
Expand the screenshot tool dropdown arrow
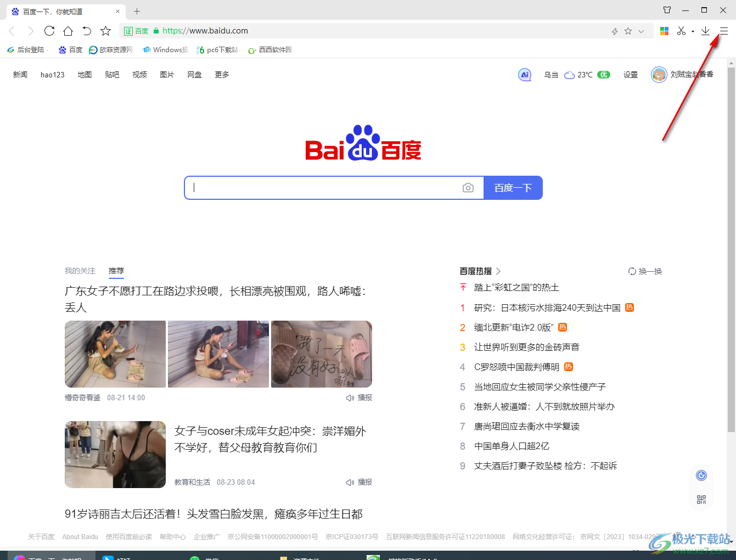693,31
